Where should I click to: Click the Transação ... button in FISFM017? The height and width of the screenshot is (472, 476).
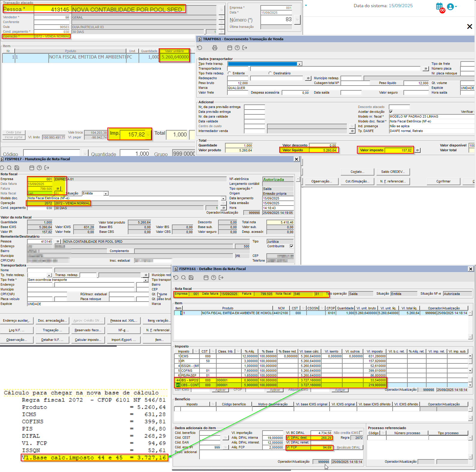(x=52, y=330)
